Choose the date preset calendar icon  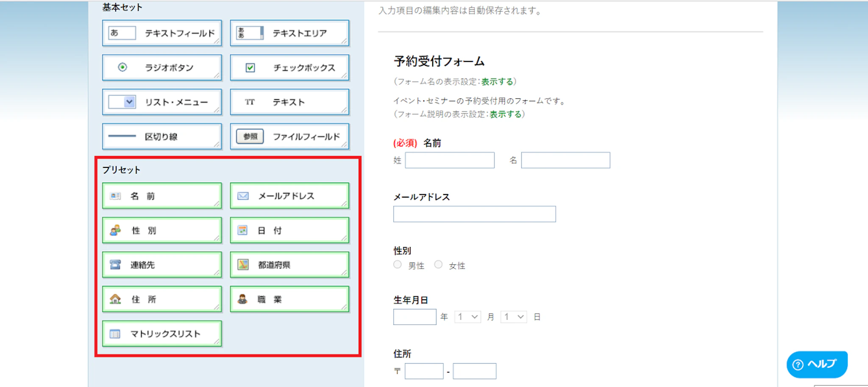coord(242,230)
